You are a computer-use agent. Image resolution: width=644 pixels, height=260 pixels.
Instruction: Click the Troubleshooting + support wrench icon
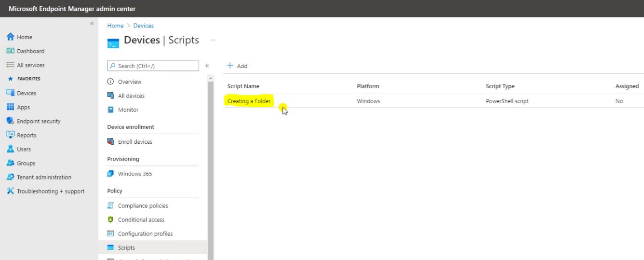point(10,191)
